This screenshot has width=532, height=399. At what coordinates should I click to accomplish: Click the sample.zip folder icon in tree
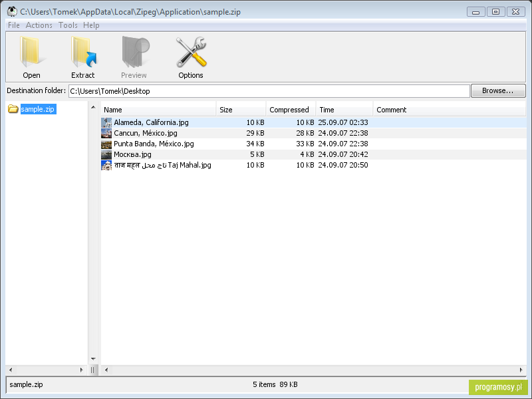point(13,109)
